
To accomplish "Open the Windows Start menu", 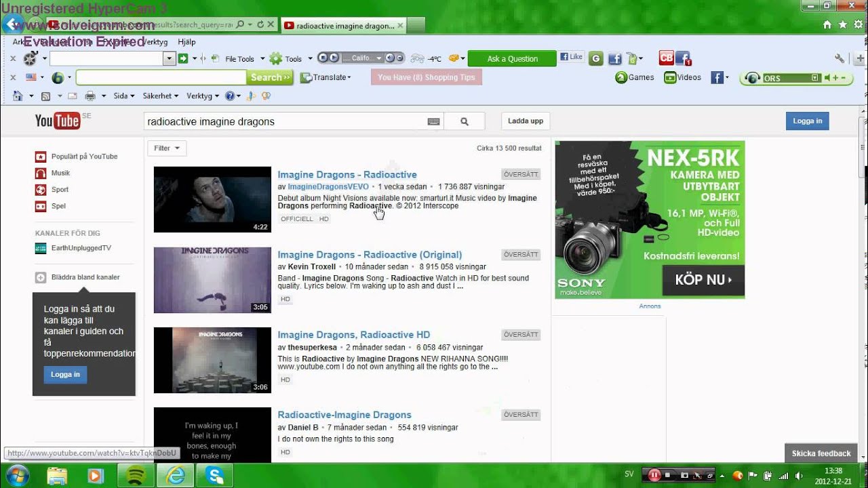I will click(x=17, y=475).
